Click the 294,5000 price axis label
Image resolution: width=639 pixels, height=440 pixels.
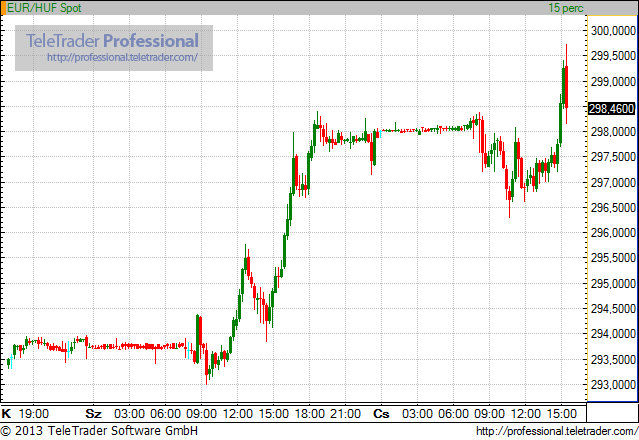pos(613,308)
